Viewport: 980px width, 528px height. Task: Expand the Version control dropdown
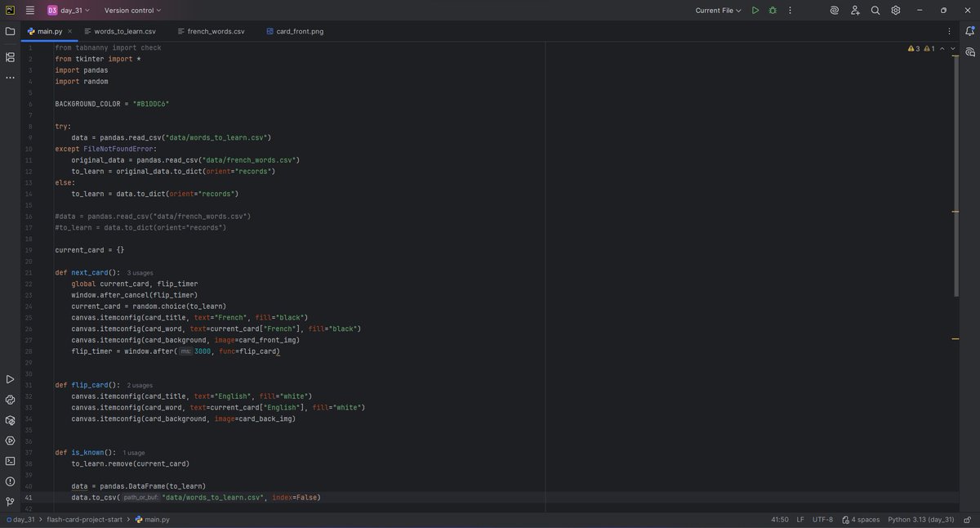click(132, 11)
